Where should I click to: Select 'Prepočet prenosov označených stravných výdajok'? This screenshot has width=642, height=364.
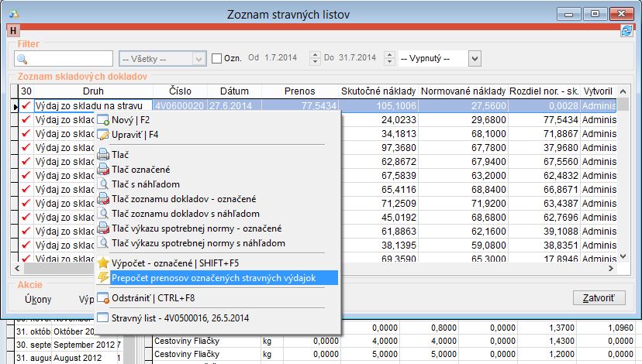(213, 277)
